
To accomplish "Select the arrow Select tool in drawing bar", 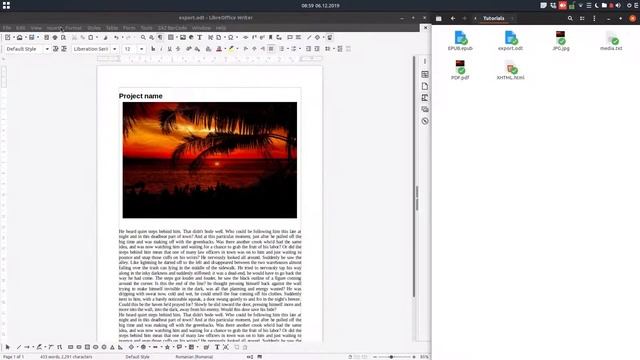I will tap(7, 347).
